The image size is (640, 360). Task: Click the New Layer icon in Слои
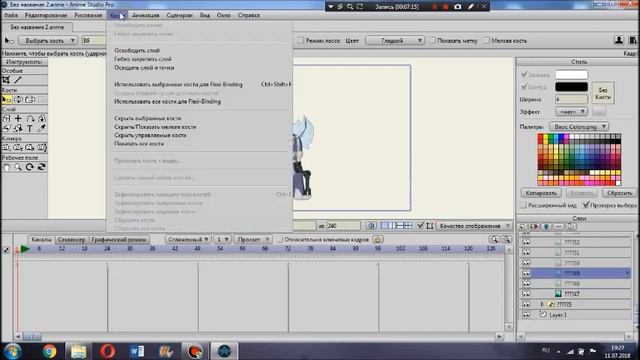pyautogui.click(x=522, y=227)
